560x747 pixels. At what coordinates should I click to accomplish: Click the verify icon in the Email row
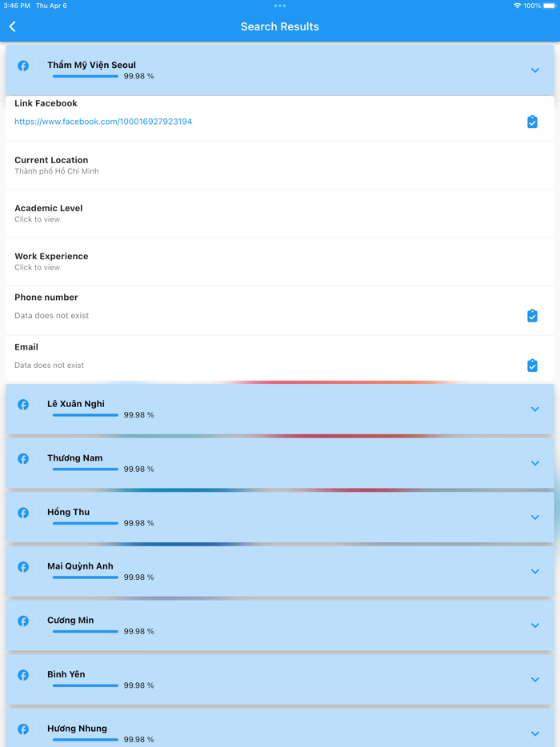(532, 366)
